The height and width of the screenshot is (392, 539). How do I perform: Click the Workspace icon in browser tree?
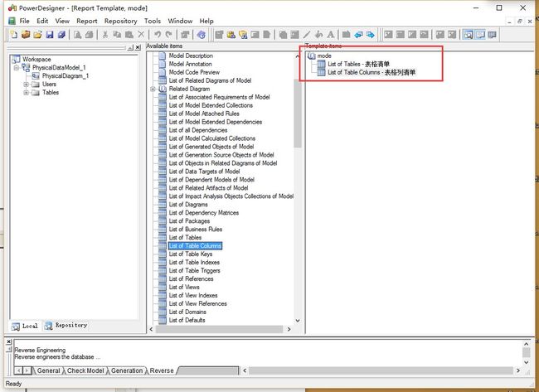pyautogui.click(x=16, y=59)
